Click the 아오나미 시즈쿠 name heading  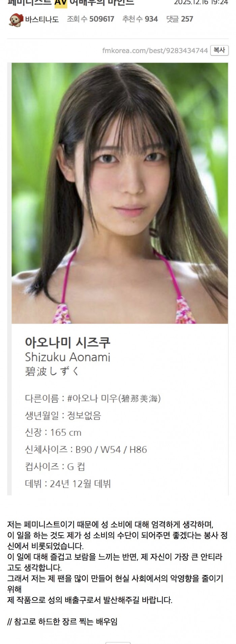(x=68, y=343)
